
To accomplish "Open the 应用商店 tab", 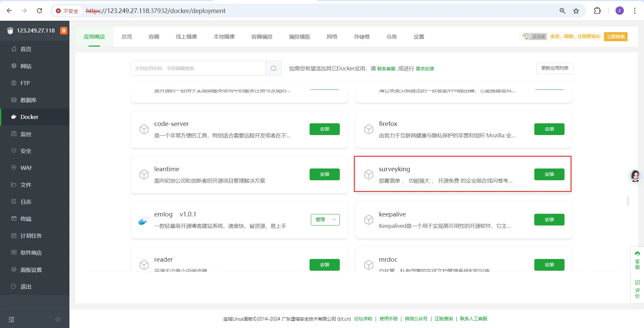I will point(94,37).
